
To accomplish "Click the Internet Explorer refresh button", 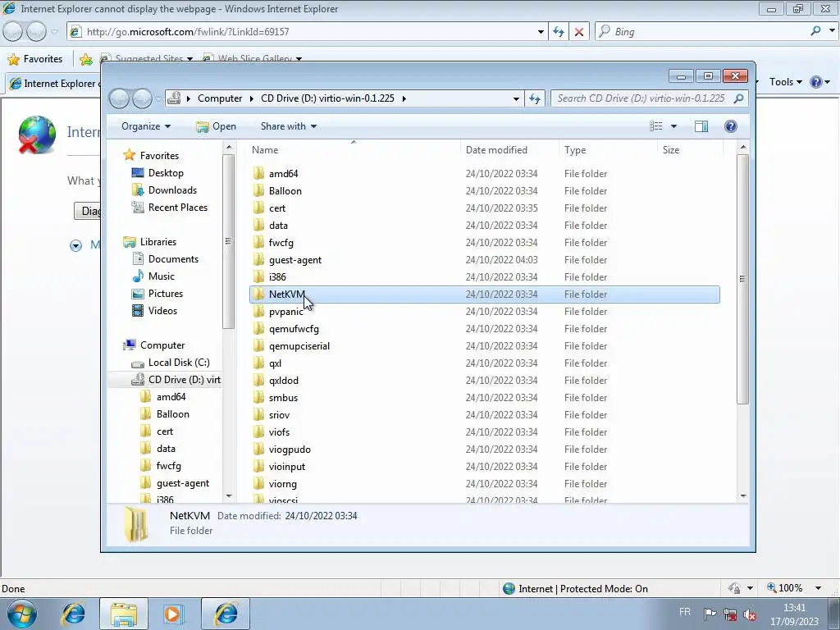I will pos(559,32).
